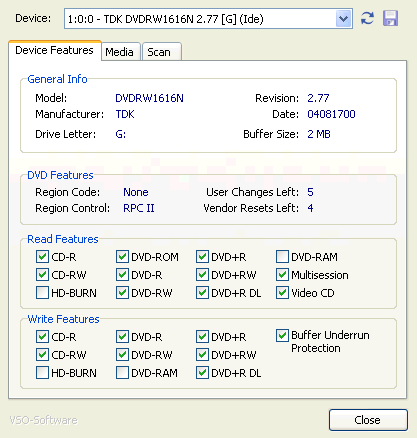The height and width of the screenshot is (438, 417).
Task: Toggle Read Features CD-R checkbox
Action: pyautogui.click(x=42, y=257)
